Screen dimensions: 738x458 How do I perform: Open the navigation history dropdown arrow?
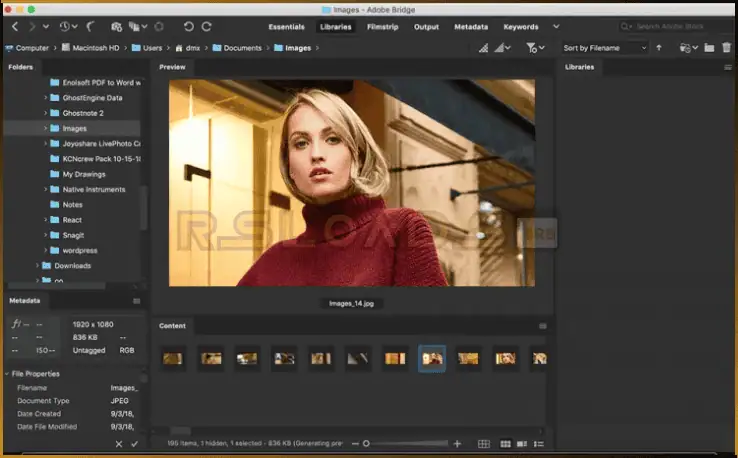pos(46,27)
